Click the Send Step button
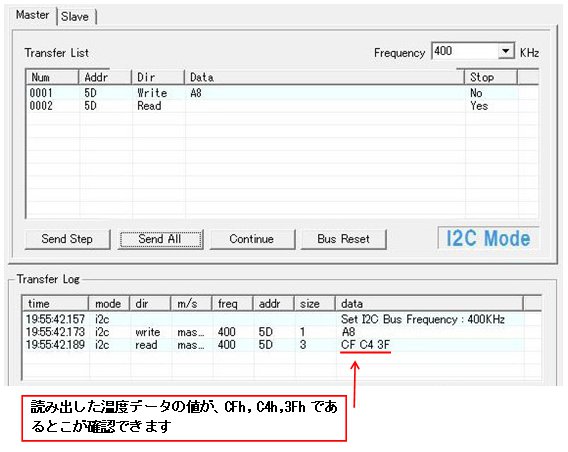 tap(67, 239)
